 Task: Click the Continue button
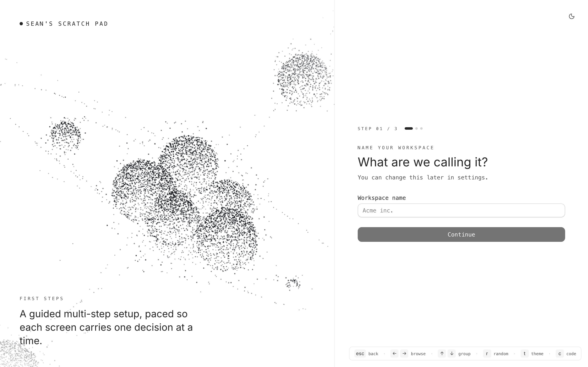pos(461,234)
